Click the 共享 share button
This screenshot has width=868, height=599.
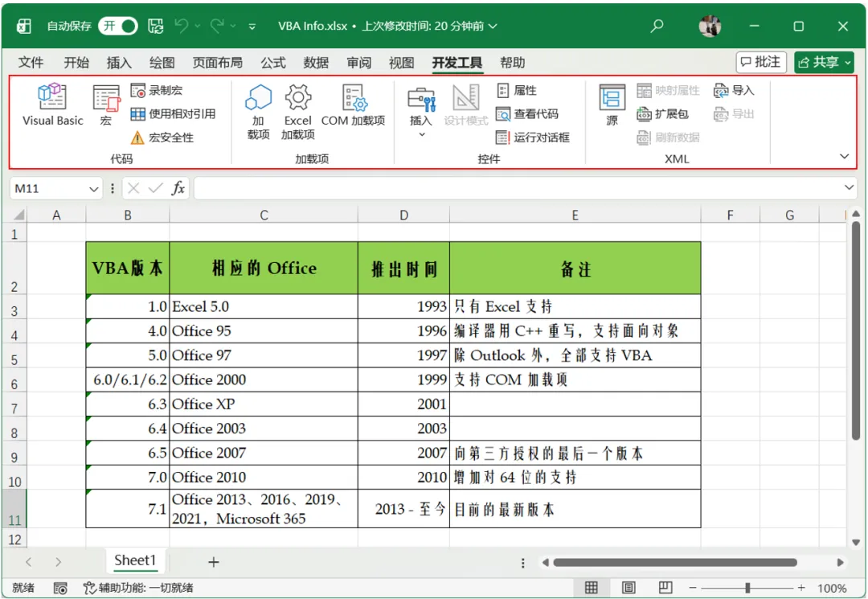pyautogui.click(x=824, y=62)
